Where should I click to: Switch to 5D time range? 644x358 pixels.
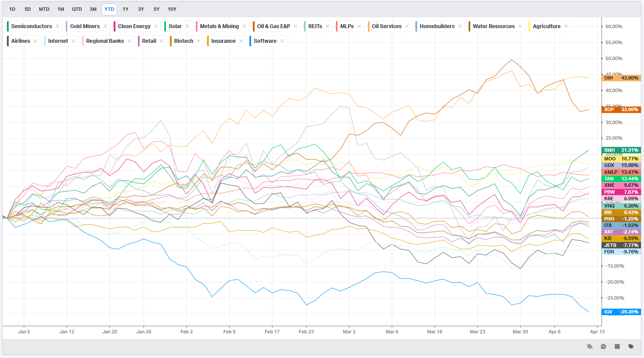pos(28,9)
